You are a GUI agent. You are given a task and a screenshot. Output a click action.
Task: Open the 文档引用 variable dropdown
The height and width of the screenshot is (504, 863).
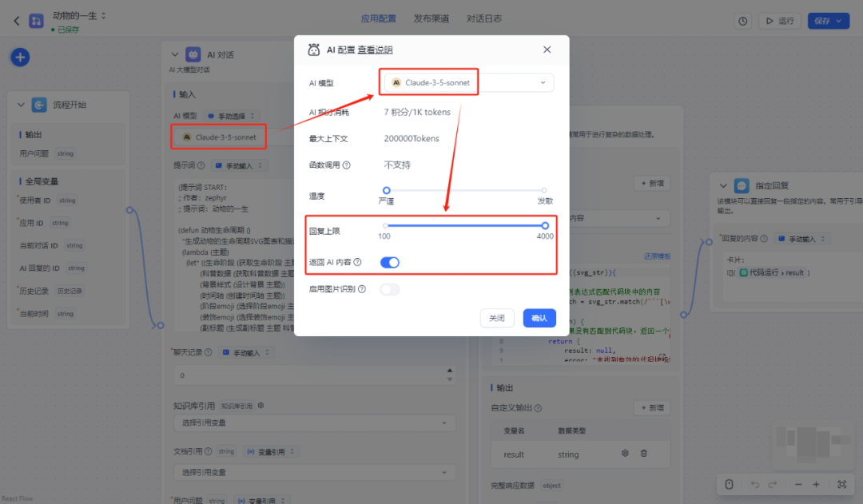tap(314, 472)
